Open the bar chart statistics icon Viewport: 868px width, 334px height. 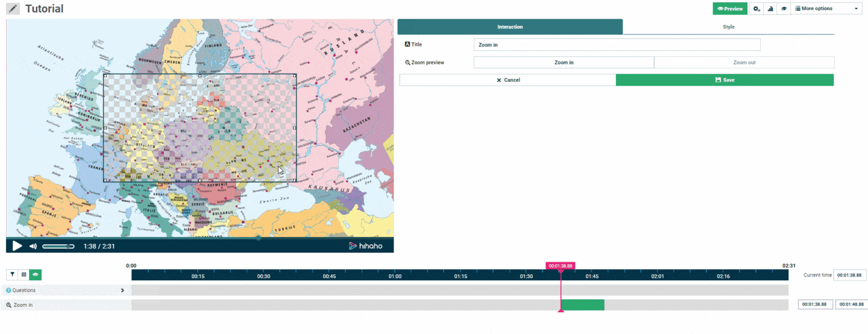tap(770, 8)
